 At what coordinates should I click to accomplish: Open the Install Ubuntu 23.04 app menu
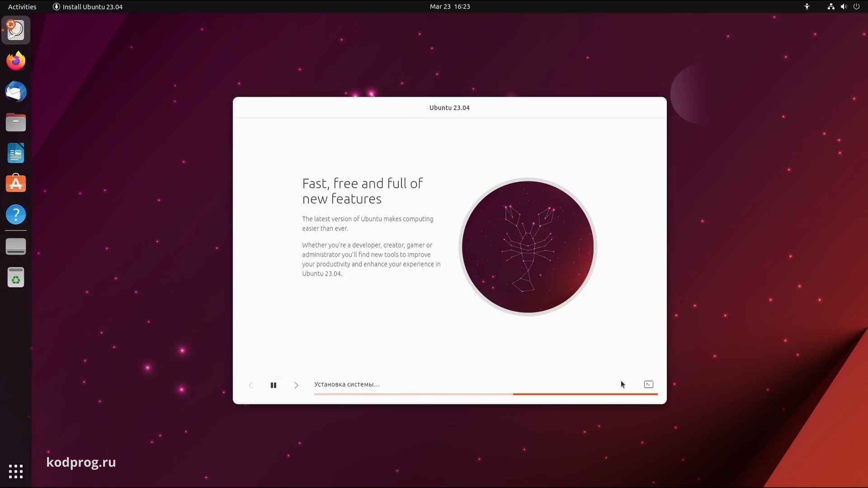88,7
